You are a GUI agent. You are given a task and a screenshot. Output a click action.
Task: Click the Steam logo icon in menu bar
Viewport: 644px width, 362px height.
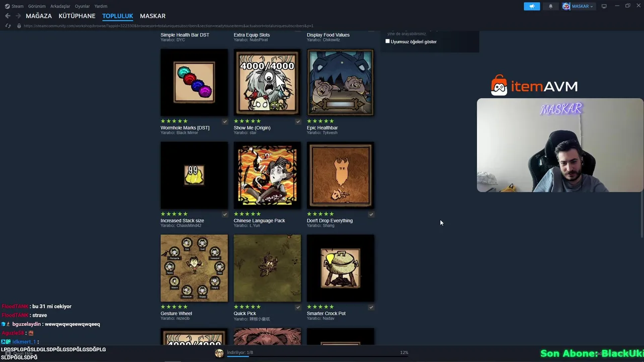click(7, 6)
